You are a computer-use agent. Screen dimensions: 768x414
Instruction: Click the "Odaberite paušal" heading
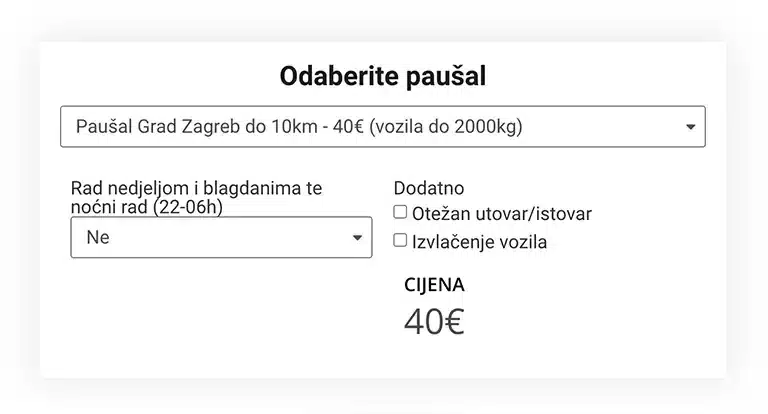[383, 76]
